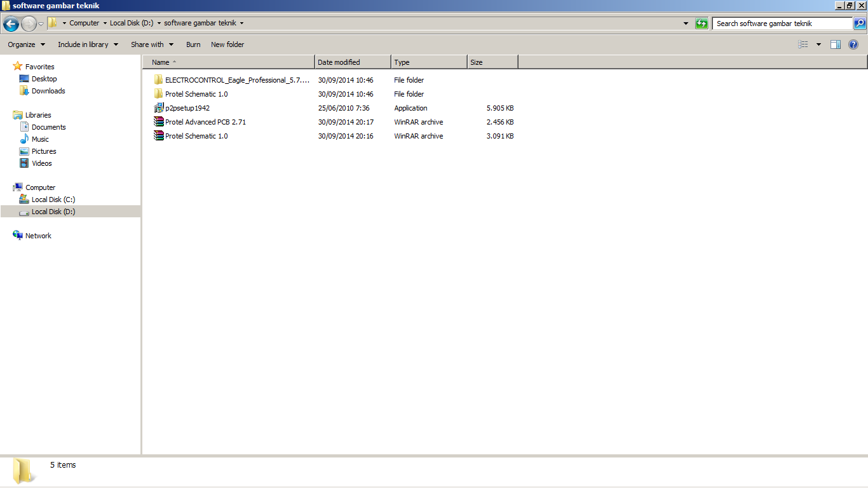The image size is (868, 488).
Task: Open the Videos library
Action: tap(42, 163)
